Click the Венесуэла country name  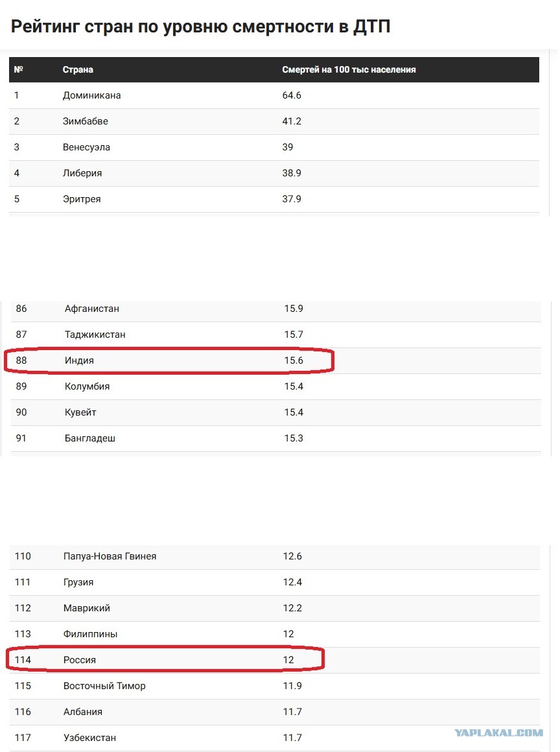tap(86, 147)
